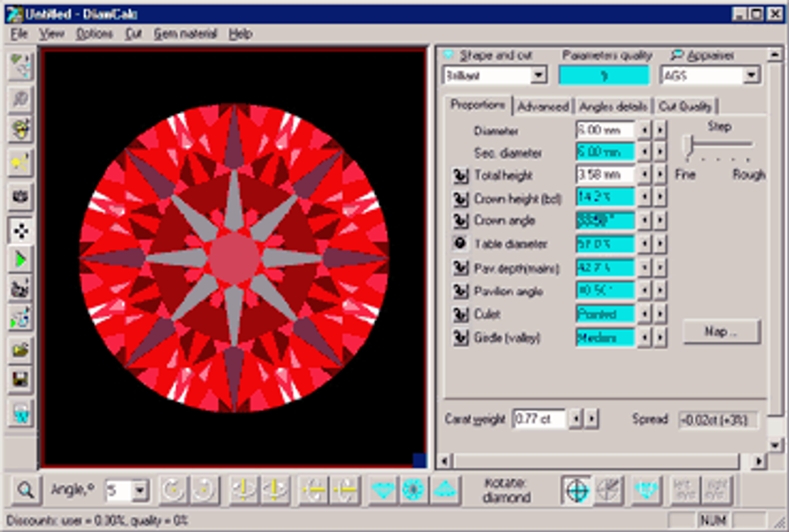Click the Step slider handle
This screenshot has width=789, height=532.
pos(689,145)
